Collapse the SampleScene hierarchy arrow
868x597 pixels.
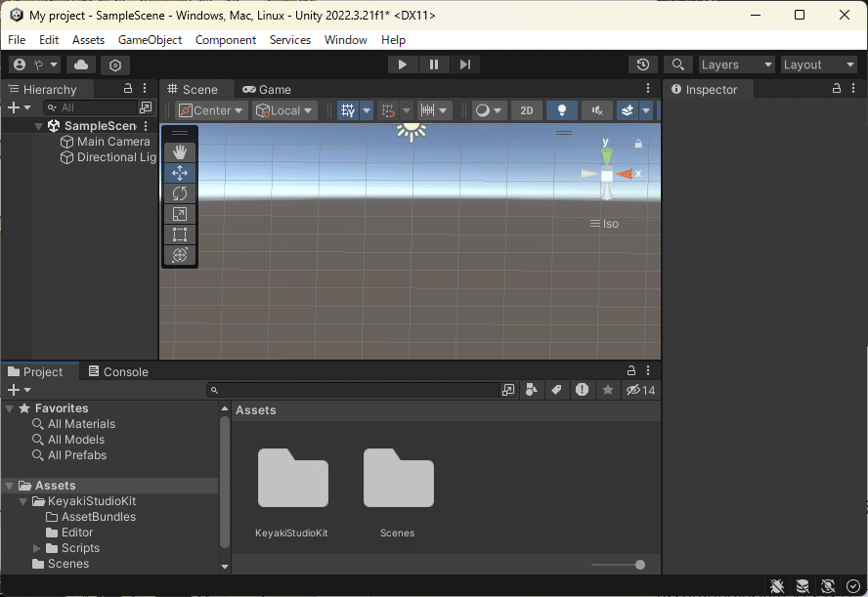coord(38,126)
